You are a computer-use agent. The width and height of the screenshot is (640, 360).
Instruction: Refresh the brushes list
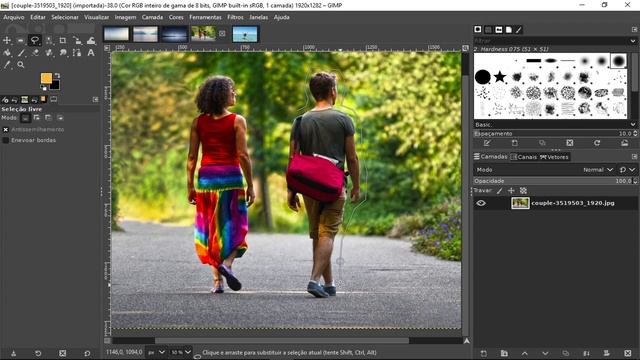pos(597,143)
